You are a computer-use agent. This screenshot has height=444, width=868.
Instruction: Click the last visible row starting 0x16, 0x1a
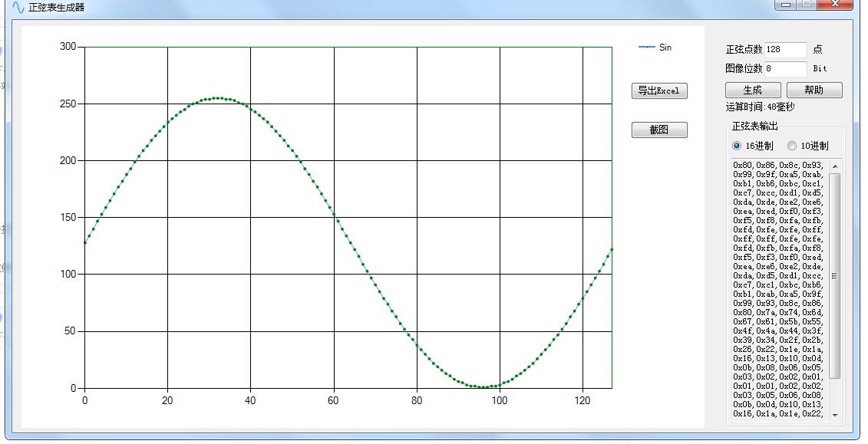[778, 413]
